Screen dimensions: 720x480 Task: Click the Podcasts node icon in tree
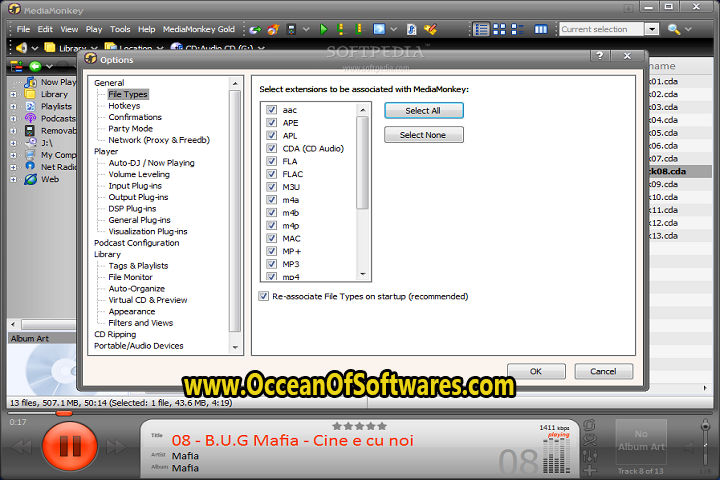(x=30, y=119)
